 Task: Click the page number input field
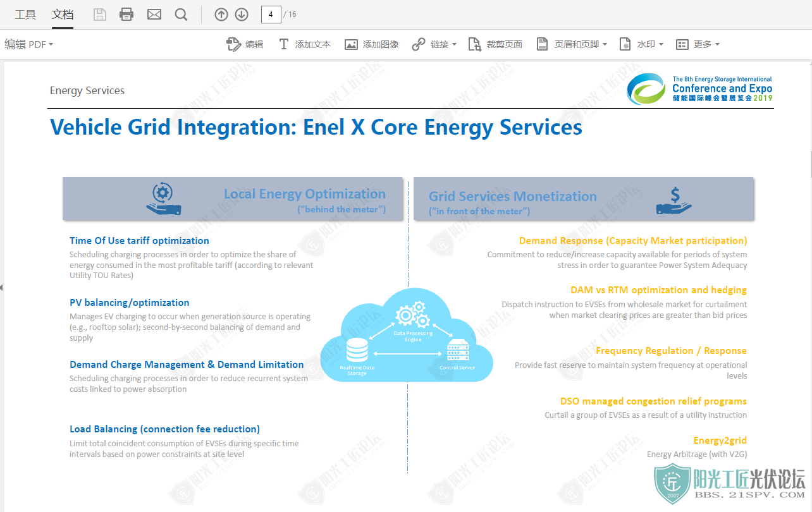click(271, 14)
